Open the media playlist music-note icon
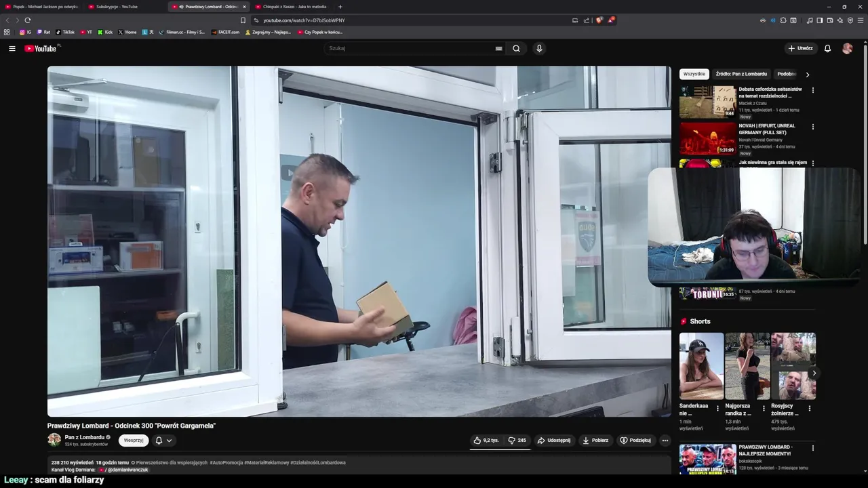 point(809,20)
